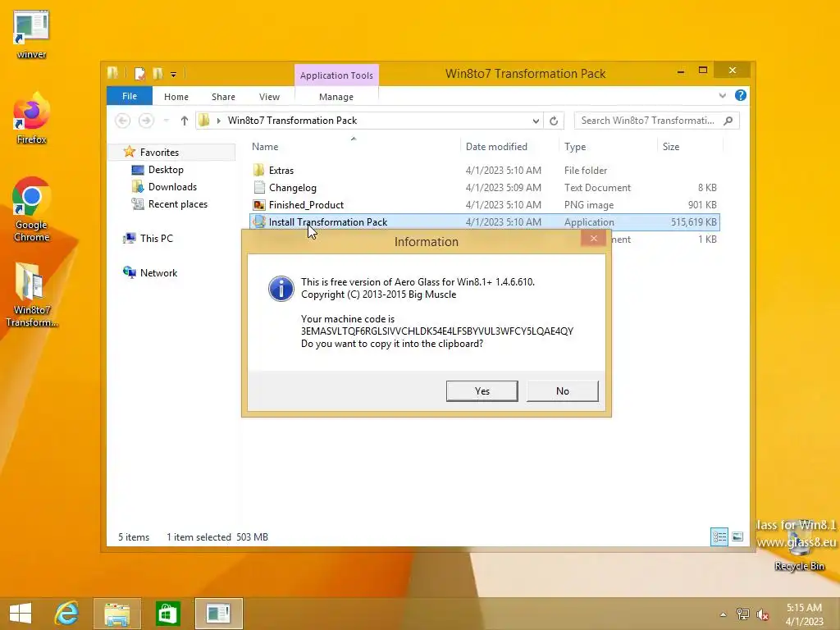
Task: Expand the address bar path chevron
Action: 218,121
